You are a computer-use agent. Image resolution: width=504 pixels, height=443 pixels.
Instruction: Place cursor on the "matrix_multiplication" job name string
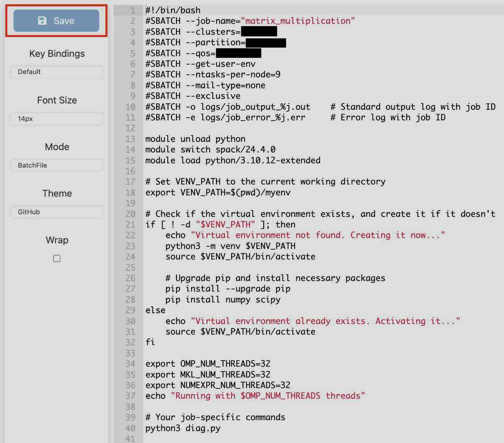coord(298,21)
